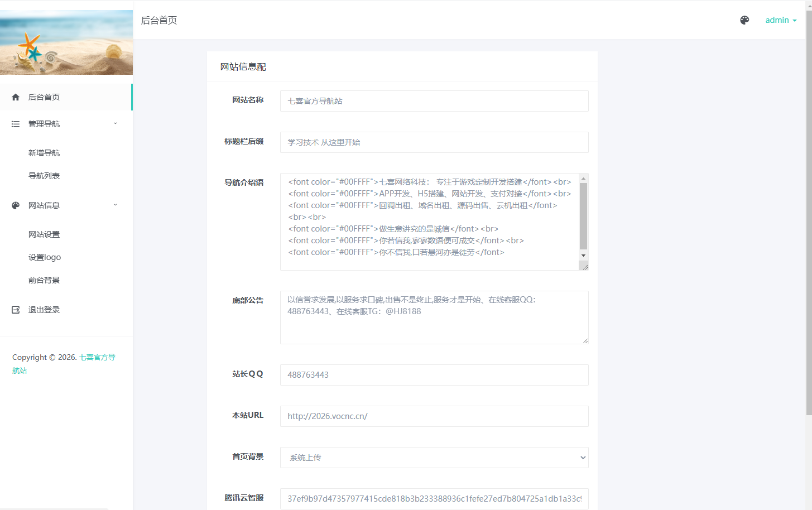Select 前台背景 in the sidebar

pos(44,280)
